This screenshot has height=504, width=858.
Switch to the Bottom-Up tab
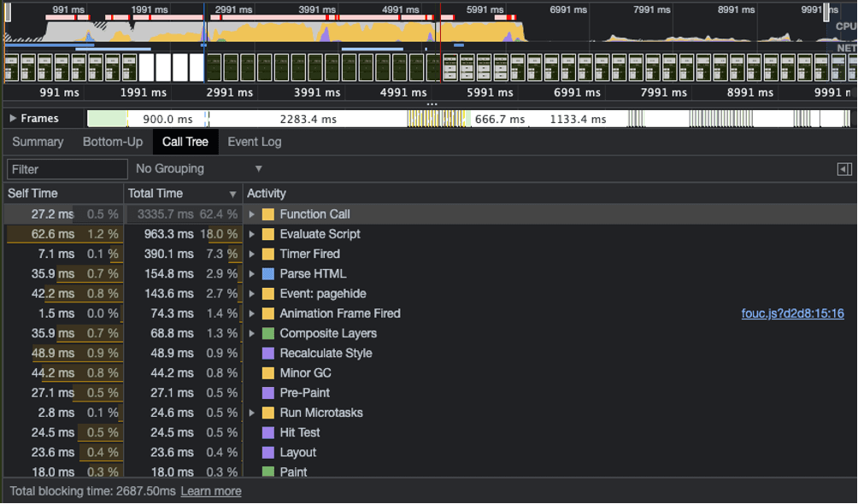click(113, 142)
